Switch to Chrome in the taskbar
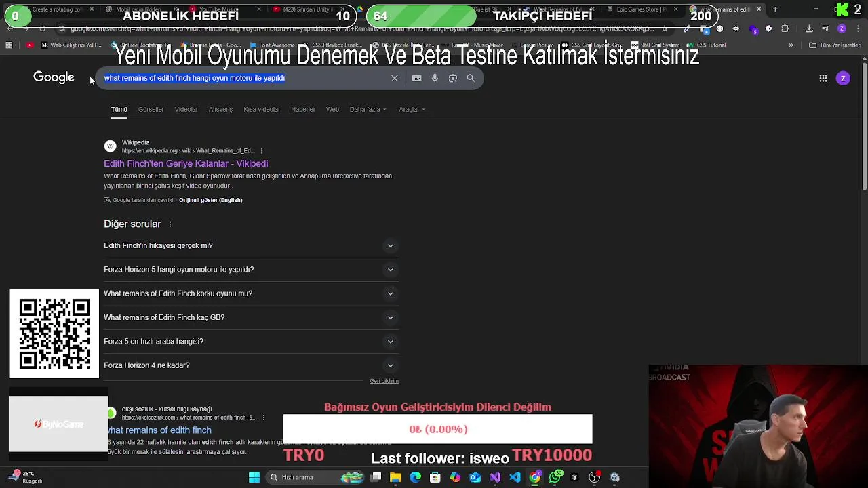The image size is (868, 488). click(535, 477)
